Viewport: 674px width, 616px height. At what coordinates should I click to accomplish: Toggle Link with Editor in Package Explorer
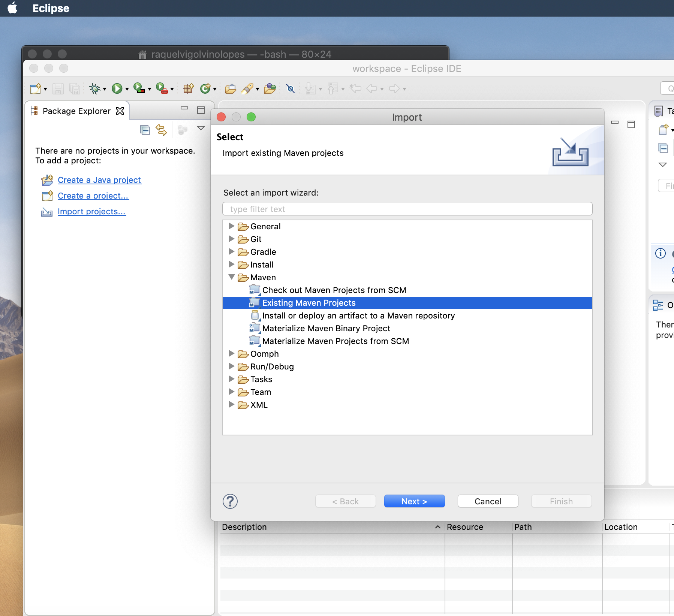161,130
